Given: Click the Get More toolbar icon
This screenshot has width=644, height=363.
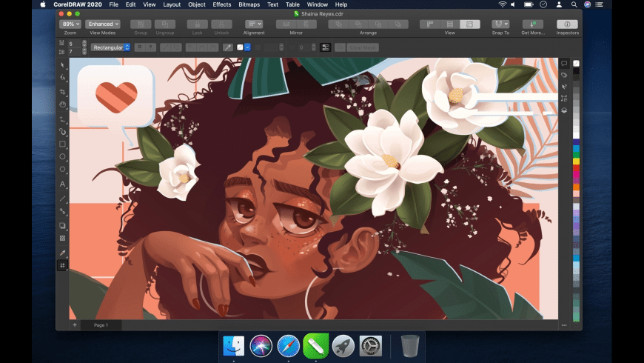Looking at the screenshot, I should 533,24.
